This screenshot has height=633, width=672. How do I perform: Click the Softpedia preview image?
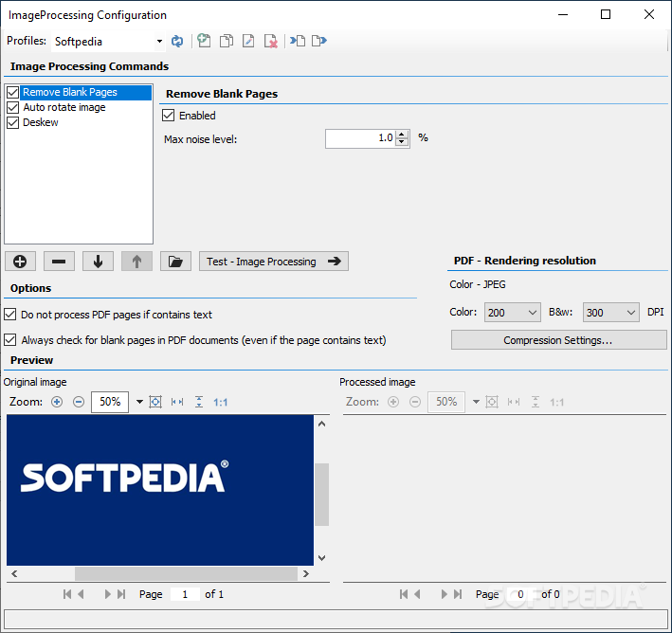coord(160,490)
